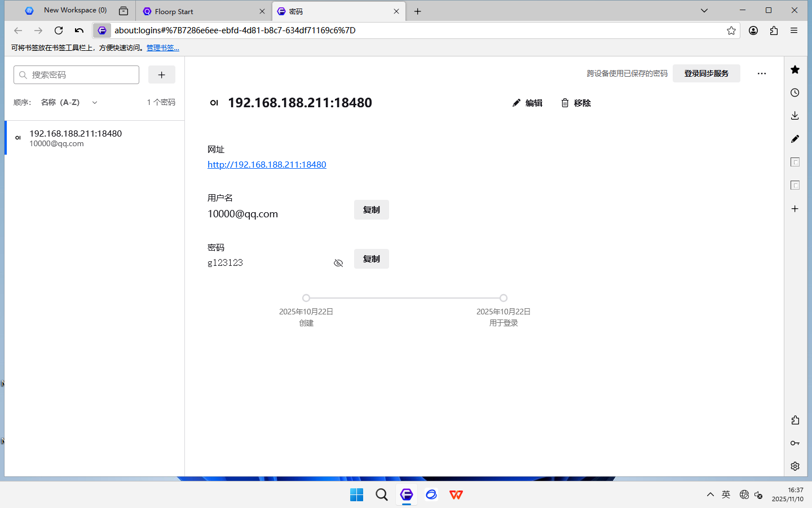Image resolution: width=812 pixels, height=508 pixels.
Task: Open bookmarks star in right sidebar
Action: (x=795, y=69)
